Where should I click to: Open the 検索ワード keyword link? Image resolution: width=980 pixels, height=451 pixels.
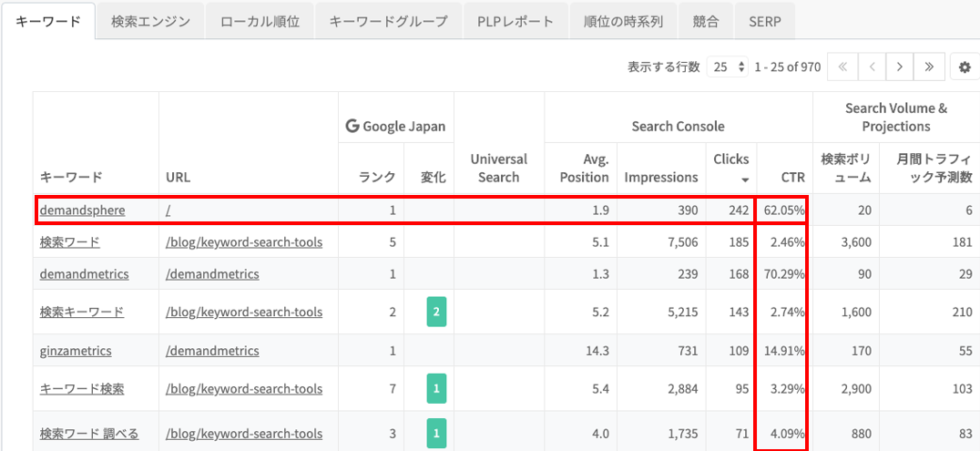point(69,242)
